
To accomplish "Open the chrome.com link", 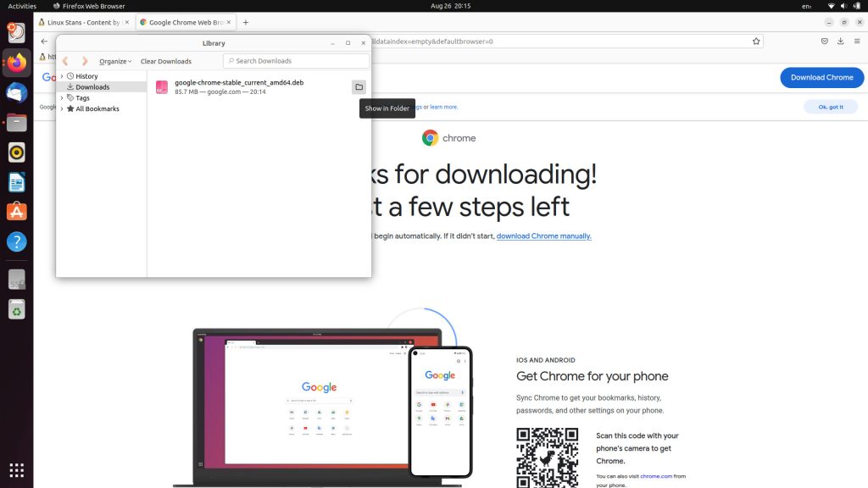I will (x=656, y=476).
